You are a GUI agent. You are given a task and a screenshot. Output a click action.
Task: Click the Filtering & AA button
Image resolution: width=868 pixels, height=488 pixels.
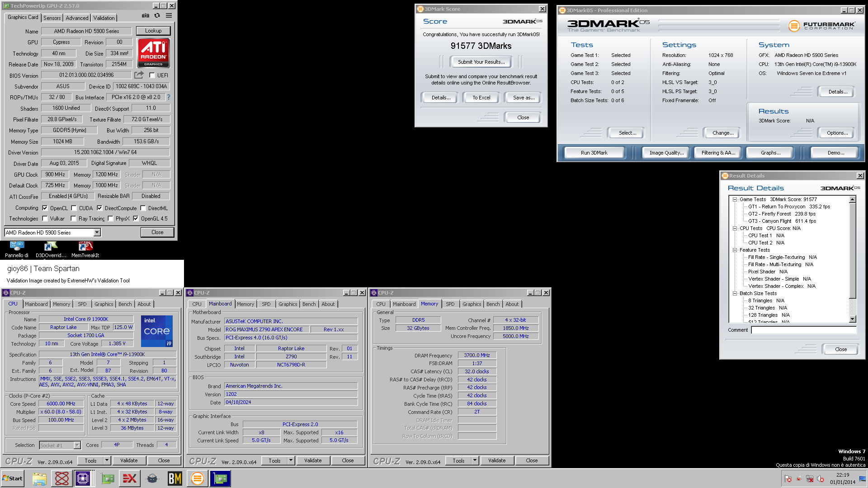pos(718,153)
